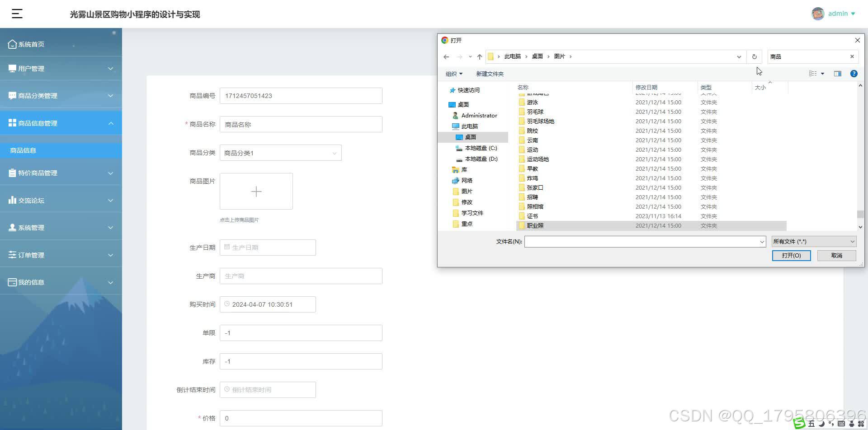
Task: Open recent locations dropdown arrow
Action: point(470,56)
